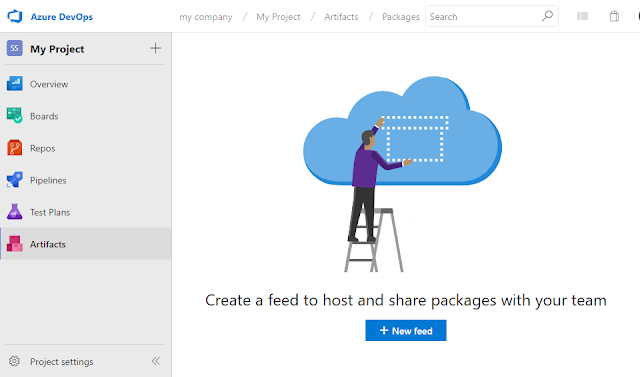Go to the Repos section

pyautogui.click(x=42, y=149)
